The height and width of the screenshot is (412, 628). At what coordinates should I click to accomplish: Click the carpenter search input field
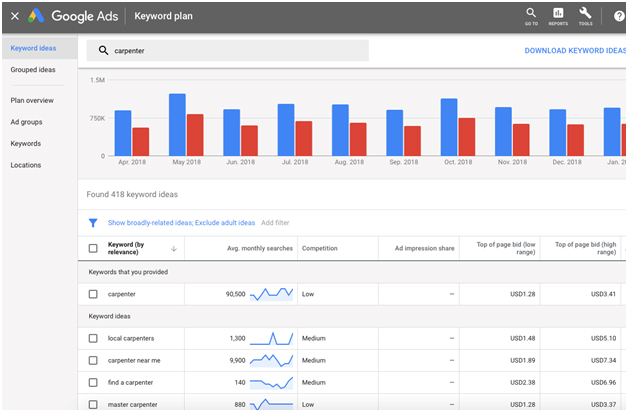tap(227, 50)
